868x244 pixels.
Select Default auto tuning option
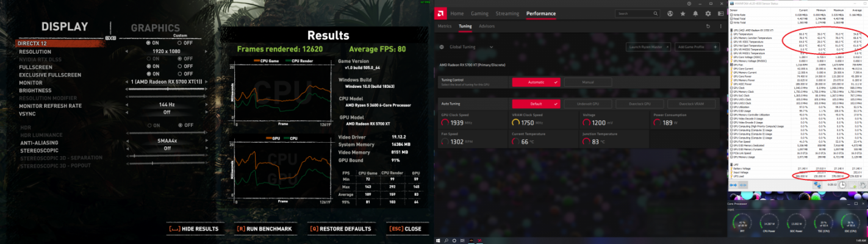coord(536,104)
